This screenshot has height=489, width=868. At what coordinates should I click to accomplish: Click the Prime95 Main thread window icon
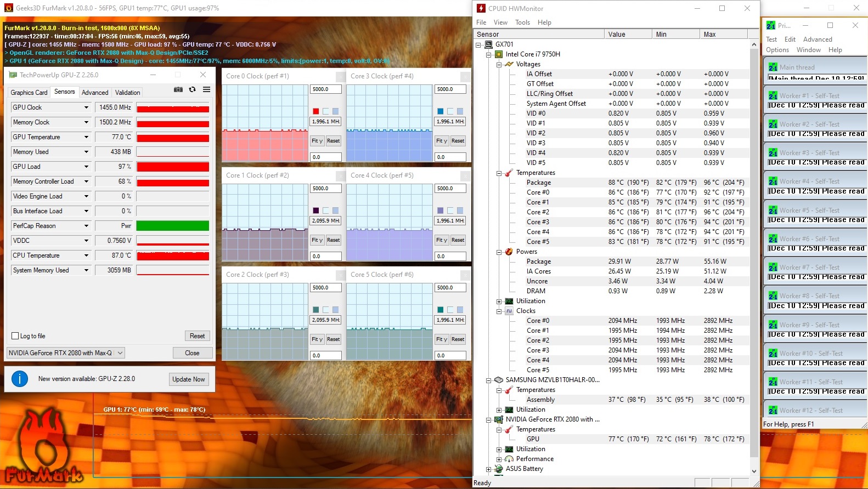tap(773, 67)
